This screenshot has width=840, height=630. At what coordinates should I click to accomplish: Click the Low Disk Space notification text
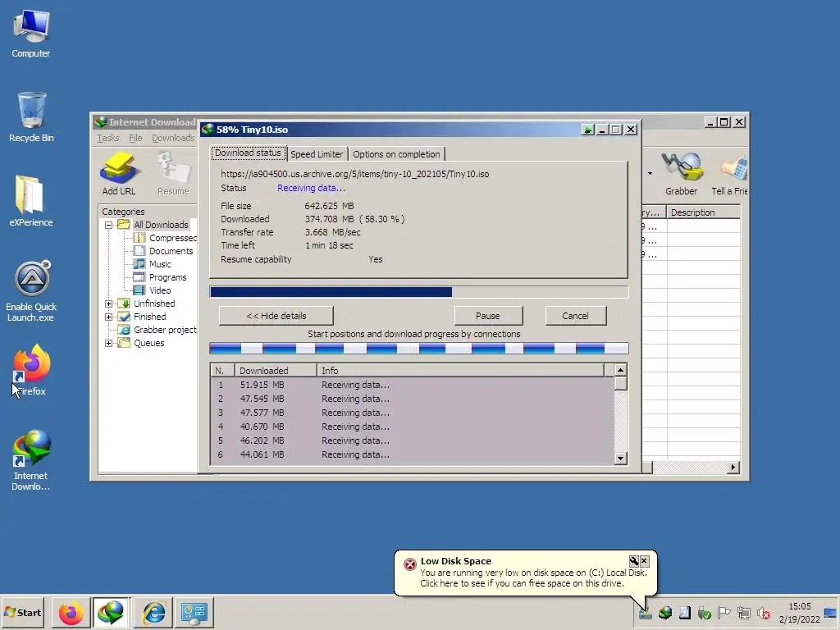[533, 578]
